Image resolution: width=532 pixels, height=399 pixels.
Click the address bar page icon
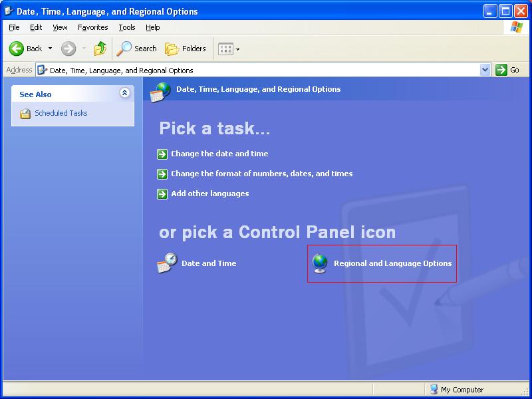click(42, 70)
